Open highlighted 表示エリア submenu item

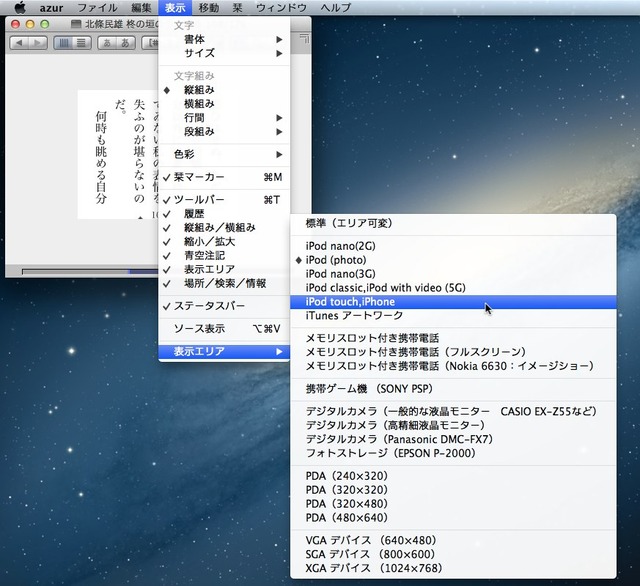click(x=224, y=351)
